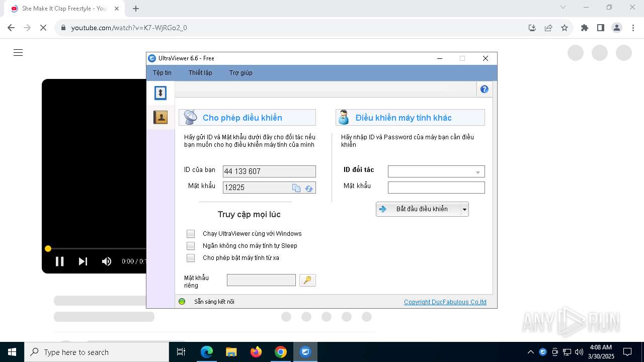The width and height of the screenshot is (644, 362).
Task: Enable Chạy UltraViewer cùng với Windows
Action: click(191, 234)
